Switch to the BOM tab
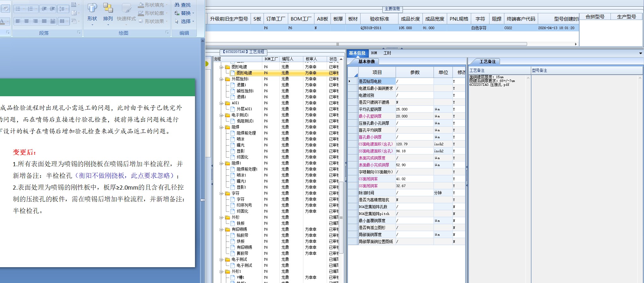This screenshot has width=644, height=283. 374,53
